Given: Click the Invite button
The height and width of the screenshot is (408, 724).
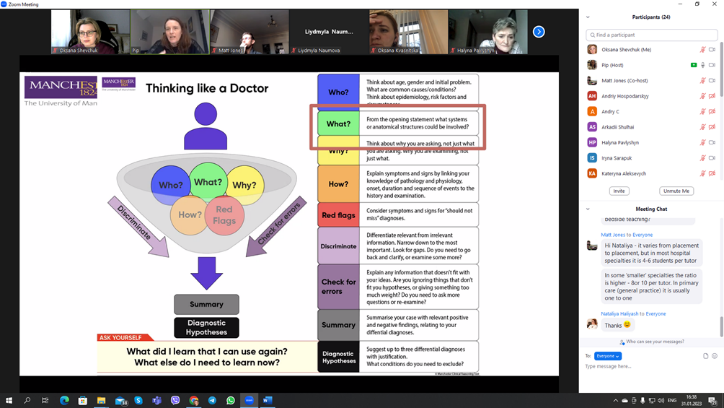Looking at the screenshot, I should coord(619,190).
